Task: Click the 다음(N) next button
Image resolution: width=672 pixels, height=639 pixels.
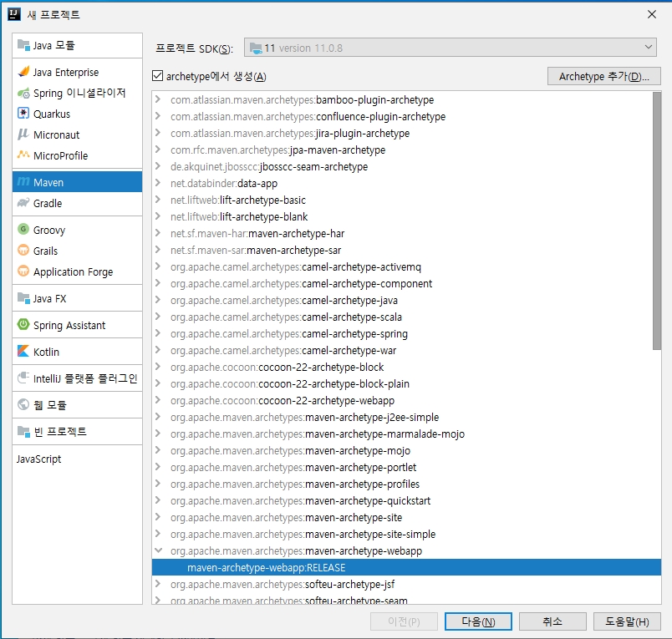Action: click(478, 621)
